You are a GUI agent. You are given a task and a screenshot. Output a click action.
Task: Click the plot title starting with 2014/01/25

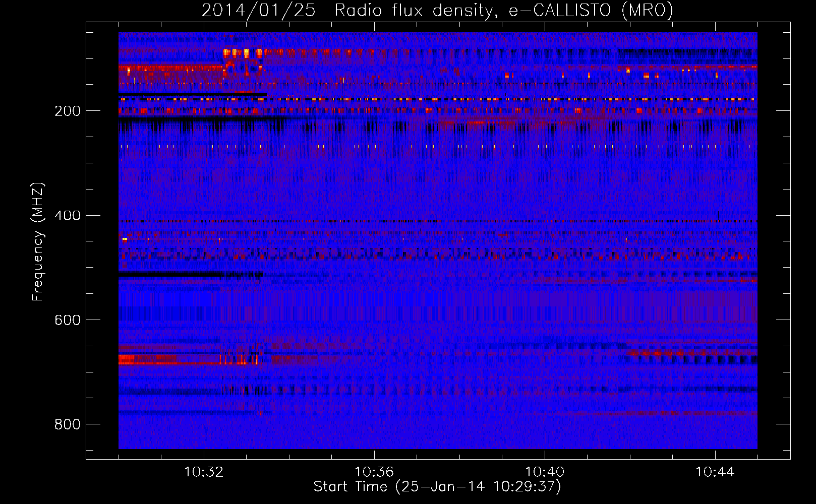[x=437, y=10]
